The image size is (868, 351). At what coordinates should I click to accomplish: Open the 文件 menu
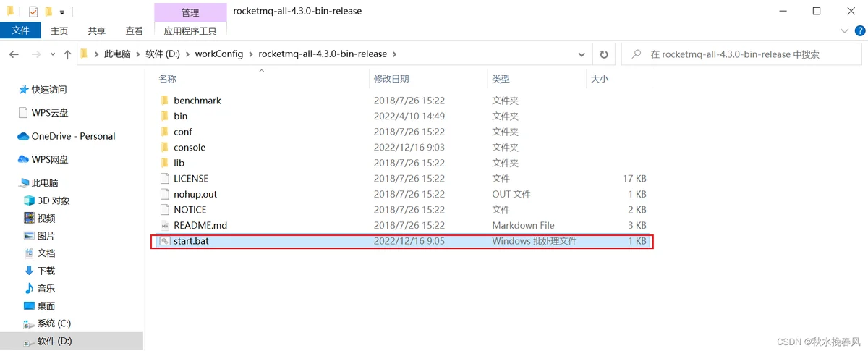20,30
